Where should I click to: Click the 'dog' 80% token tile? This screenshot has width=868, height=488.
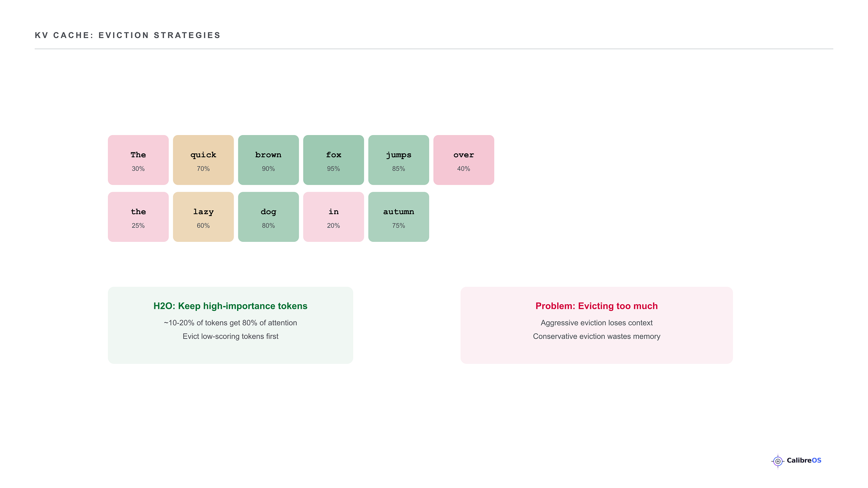268,217
